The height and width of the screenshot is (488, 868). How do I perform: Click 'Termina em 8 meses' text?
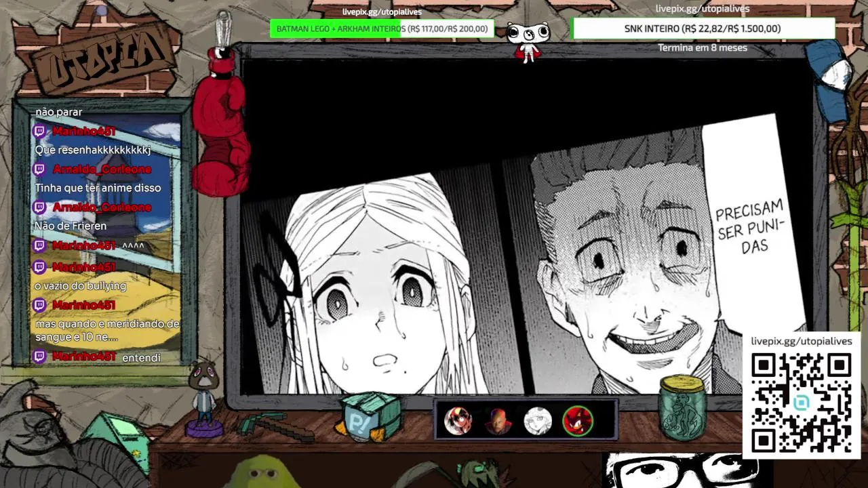click(x=703, y=47)
